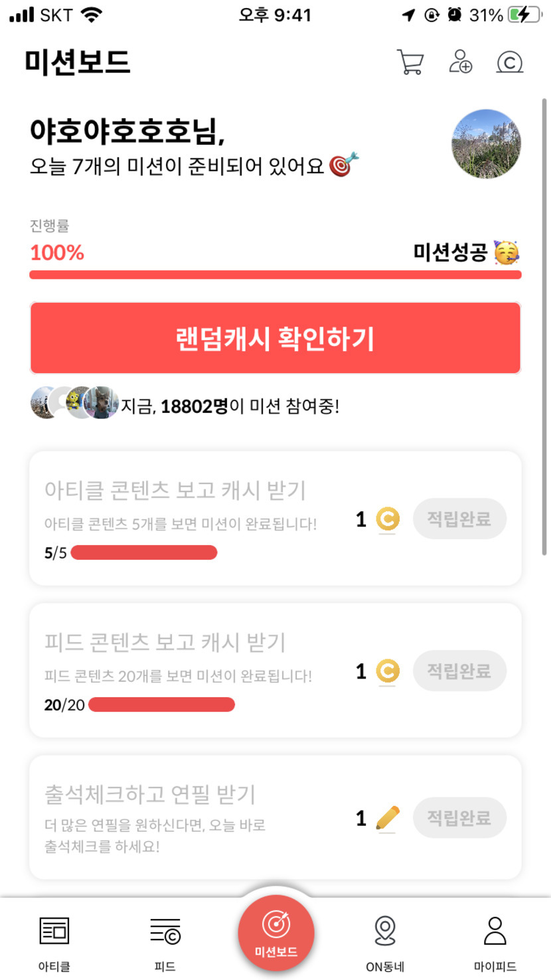Select the center 미션보드 tab button
The height and width of the screenshot is (980, 551).
[276, 933]
